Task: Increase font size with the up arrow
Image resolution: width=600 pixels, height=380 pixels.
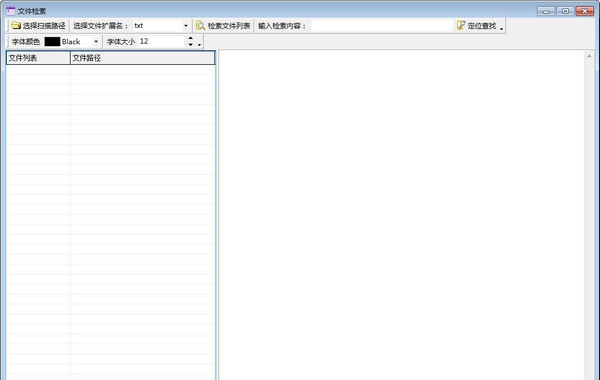Action: [191, 38]
